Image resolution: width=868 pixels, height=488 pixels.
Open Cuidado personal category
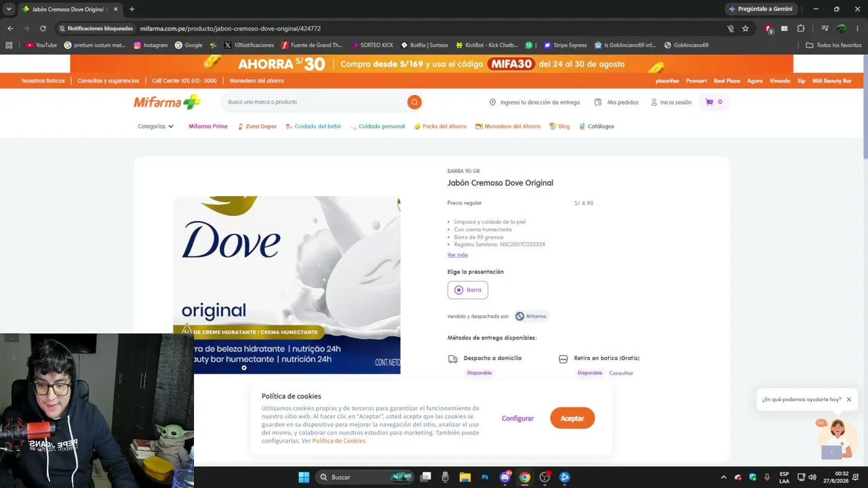click(x=377, y=127)
